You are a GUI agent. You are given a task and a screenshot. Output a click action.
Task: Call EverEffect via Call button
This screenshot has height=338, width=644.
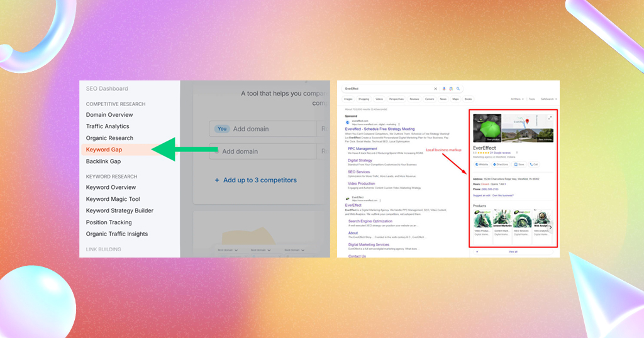click(x=534, y=165)
